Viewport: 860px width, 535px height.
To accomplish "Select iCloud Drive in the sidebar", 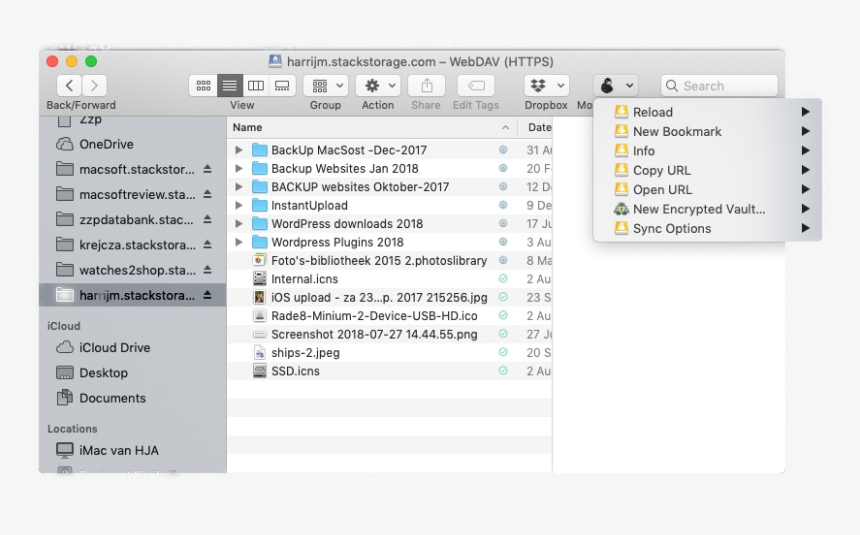I will [x=114, y=348].
